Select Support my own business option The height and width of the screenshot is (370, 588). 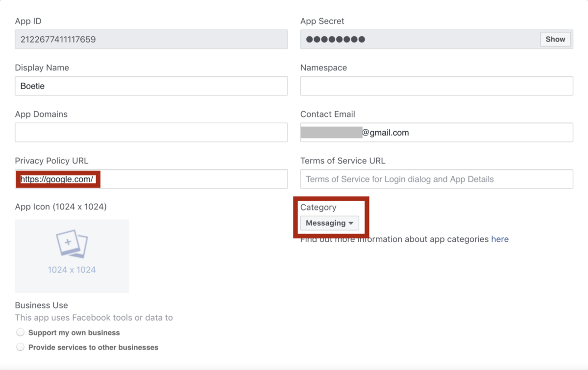(21, 333)
